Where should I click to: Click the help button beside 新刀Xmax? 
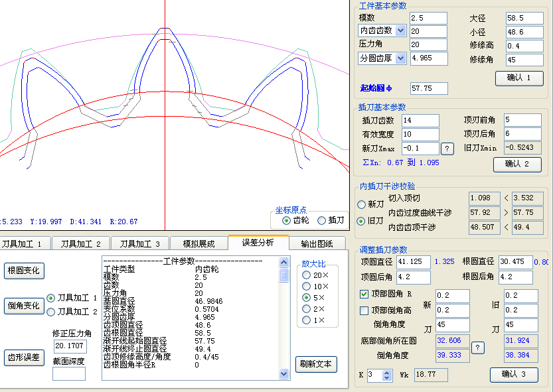[x=447, y=149]
